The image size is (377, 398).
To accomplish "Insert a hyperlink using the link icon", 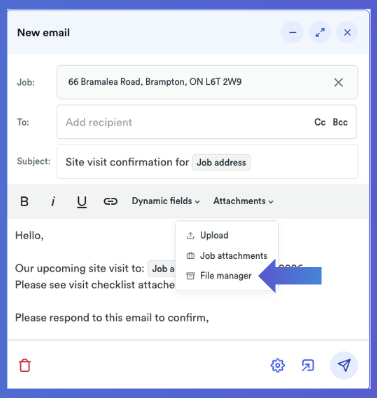I will [x=110, y=201].
